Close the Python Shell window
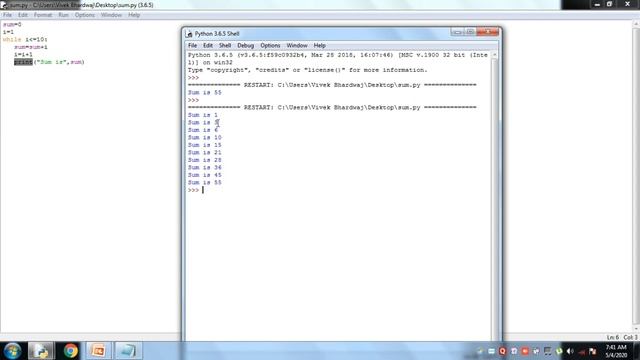Image resolution: width=640 pixels, height=360 pixels. tap(488, 32)
